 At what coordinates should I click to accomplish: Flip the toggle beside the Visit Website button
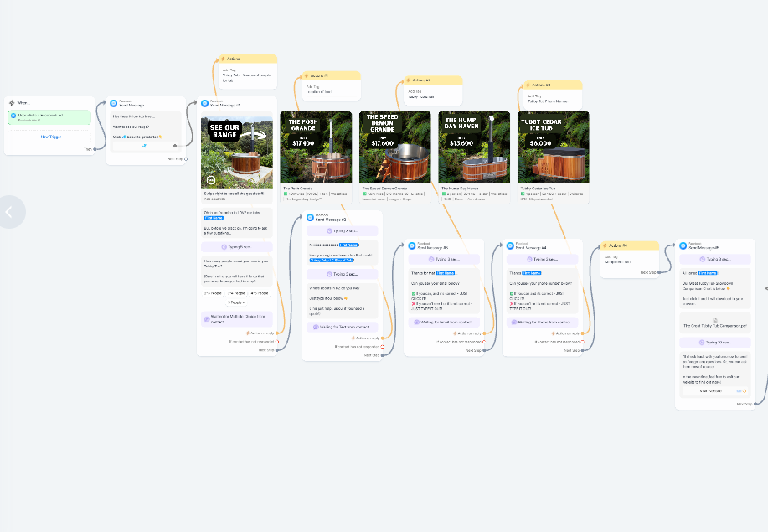(x=739, y=390)
